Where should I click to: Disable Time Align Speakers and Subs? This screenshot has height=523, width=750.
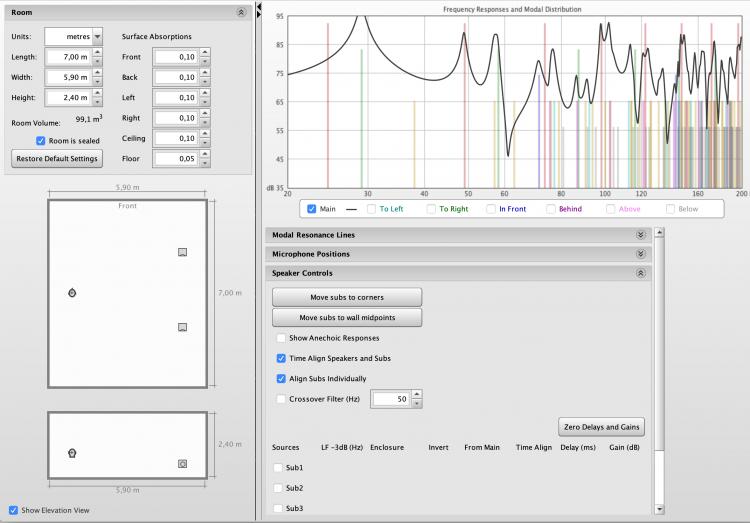coord(281,358)
